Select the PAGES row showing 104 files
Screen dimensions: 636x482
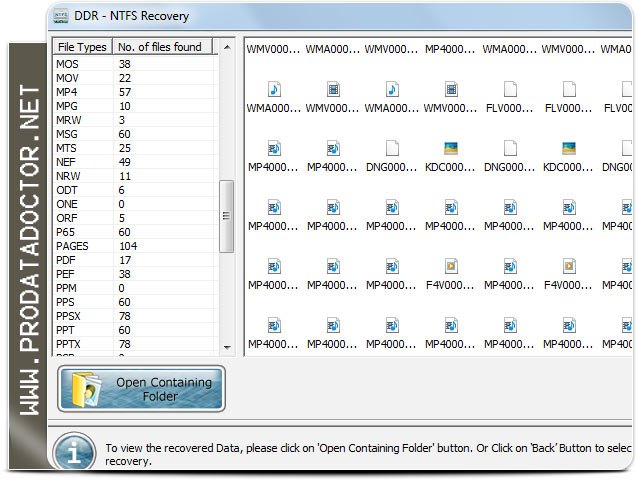[x=135, y=246]
